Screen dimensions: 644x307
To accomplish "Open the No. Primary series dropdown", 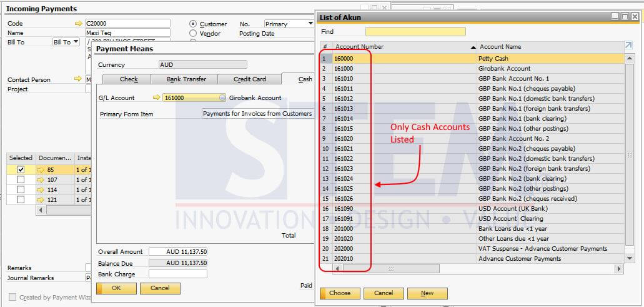I will click(x=289, y=24).
